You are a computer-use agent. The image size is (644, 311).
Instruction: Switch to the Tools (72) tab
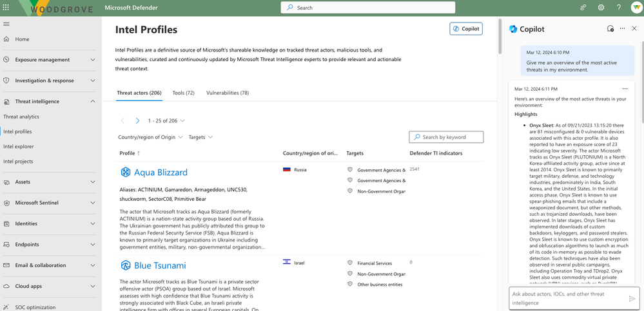point(183,93)
